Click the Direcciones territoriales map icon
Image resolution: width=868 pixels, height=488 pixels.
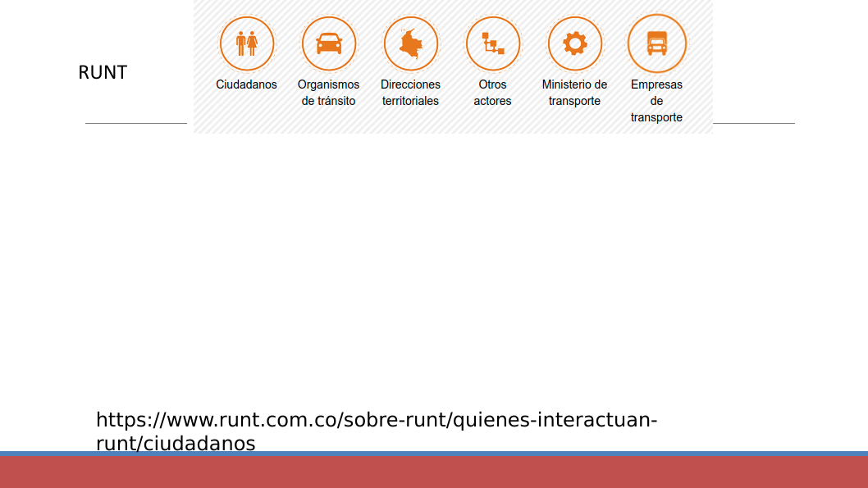[x=411, y=43]
